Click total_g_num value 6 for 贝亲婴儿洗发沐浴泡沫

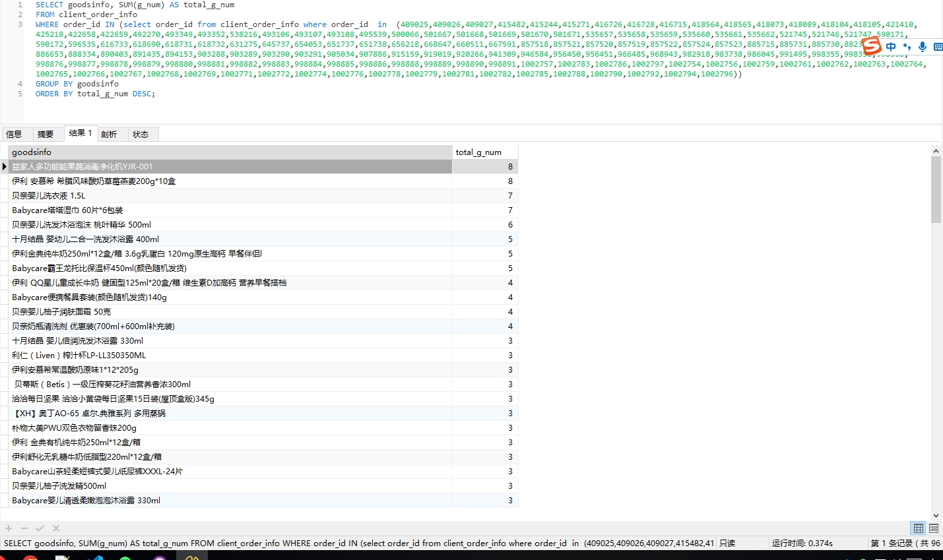pyautogui.click(x=485, y=225)
